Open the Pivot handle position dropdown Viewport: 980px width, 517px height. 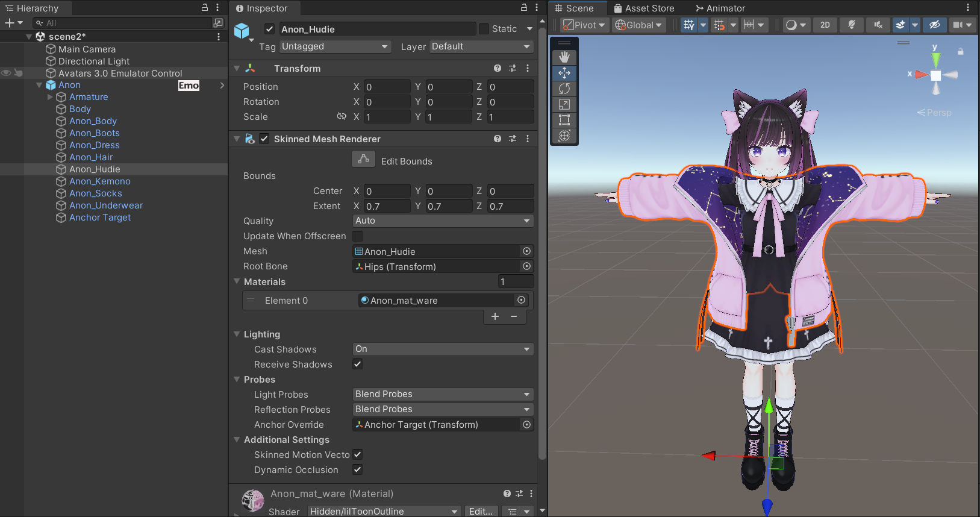click(584, 25)
